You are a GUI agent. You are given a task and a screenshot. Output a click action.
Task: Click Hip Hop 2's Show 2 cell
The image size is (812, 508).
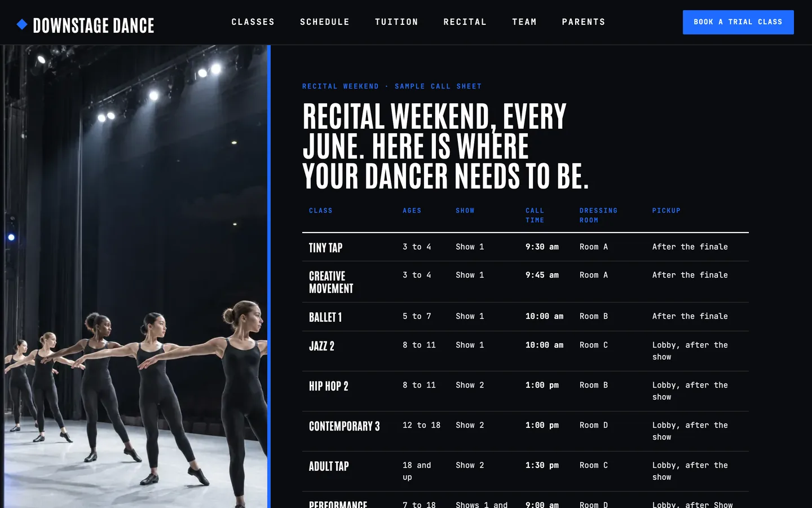tap(470, 385)
